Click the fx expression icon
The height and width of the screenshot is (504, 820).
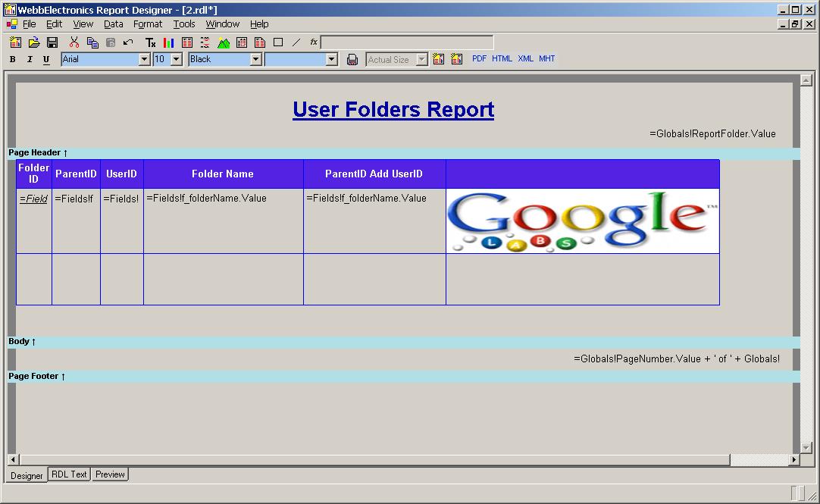[x=314, y=42]
